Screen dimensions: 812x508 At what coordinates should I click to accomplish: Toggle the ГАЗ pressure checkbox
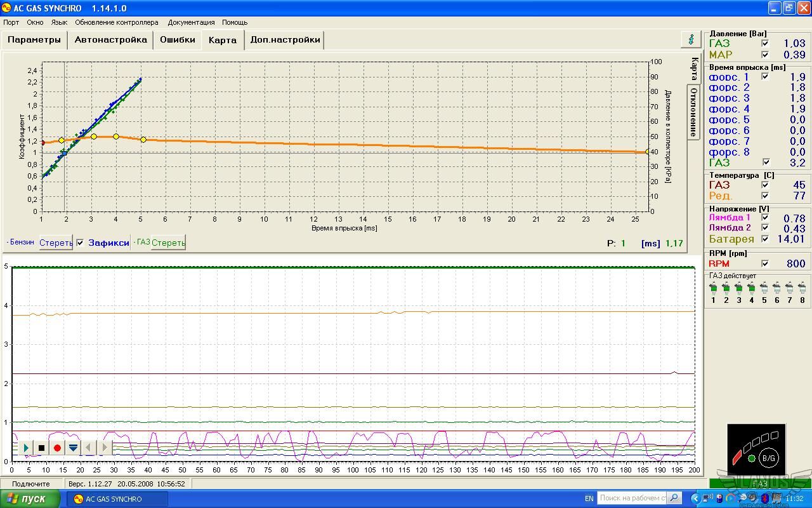[x=765, y=43]
